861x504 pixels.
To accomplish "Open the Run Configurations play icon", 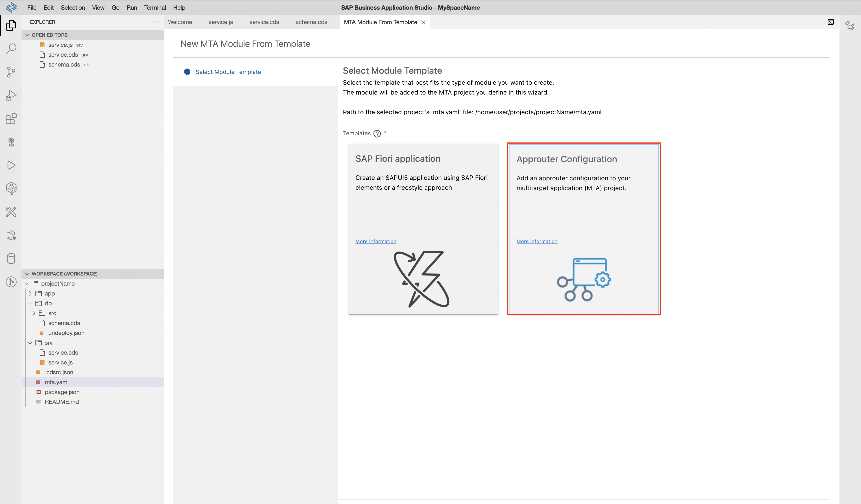I will [11, 165].
